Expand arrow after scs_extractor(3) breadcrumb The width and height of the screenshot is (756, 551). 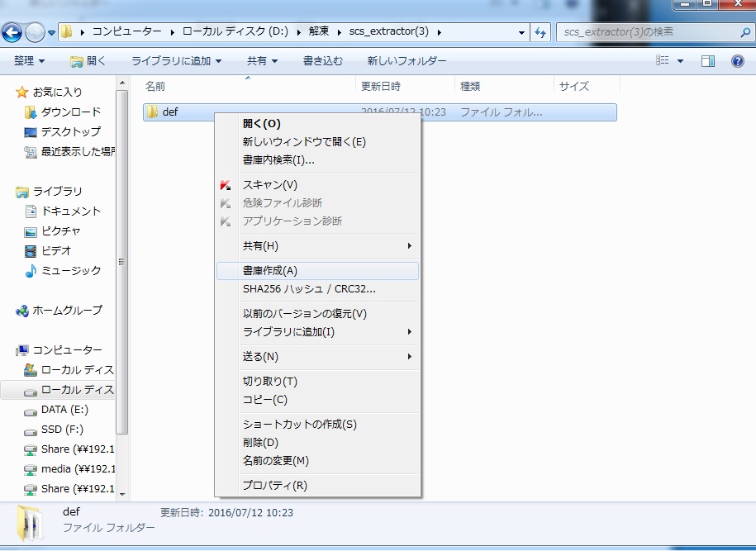440,32
